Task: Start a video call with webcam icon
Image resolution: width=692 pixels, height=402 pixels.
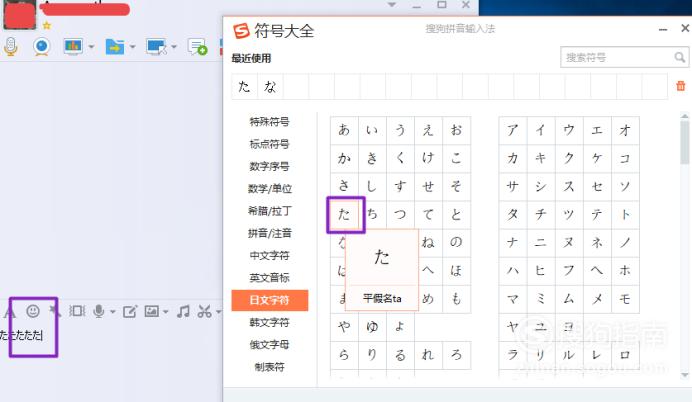Action: tap(41, 46)
